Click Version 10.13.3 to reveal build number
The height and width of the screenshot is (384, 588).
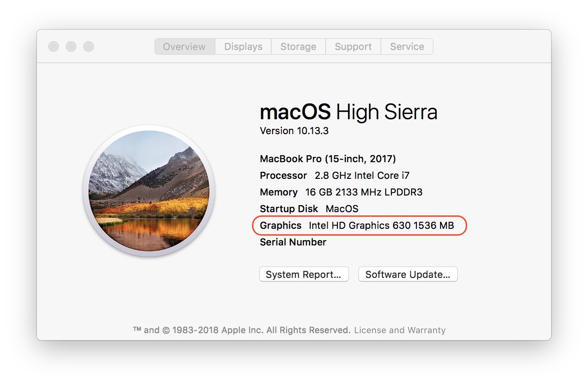[294, 131]
